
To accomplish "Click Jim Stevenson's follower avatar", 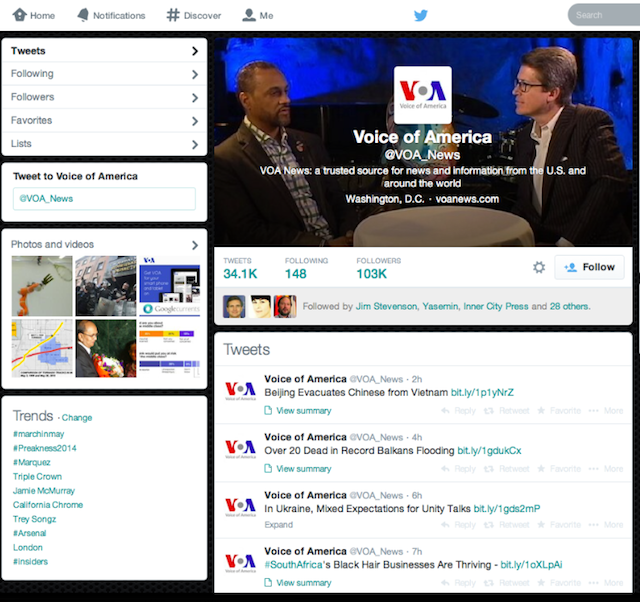I will point(234,306).
